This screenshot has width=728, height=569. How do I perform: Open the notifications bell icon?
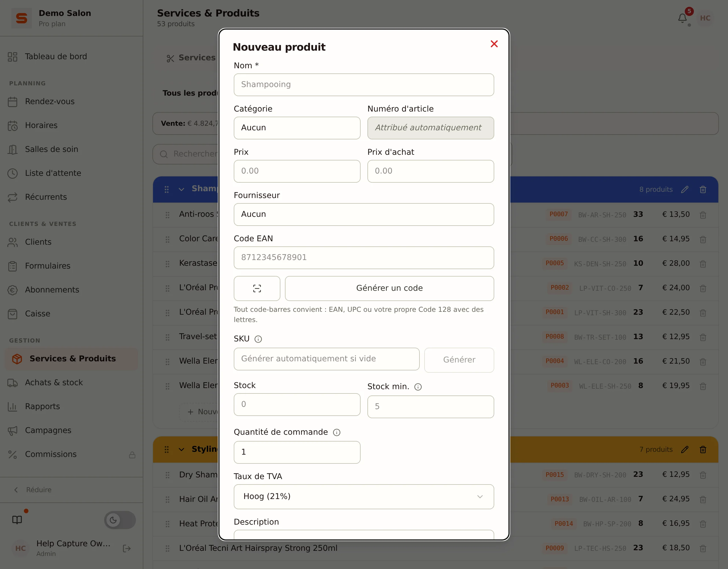[682, 18]
